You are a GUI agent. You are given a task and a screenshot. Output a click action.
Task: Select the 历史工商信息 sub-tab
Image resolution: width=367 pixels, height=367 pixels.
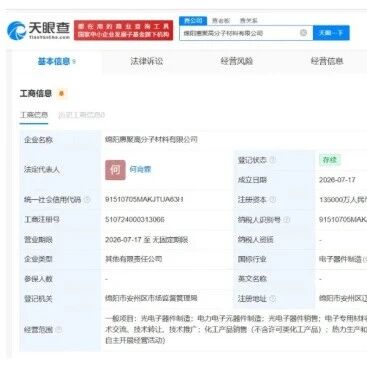[x=81, y=115]
